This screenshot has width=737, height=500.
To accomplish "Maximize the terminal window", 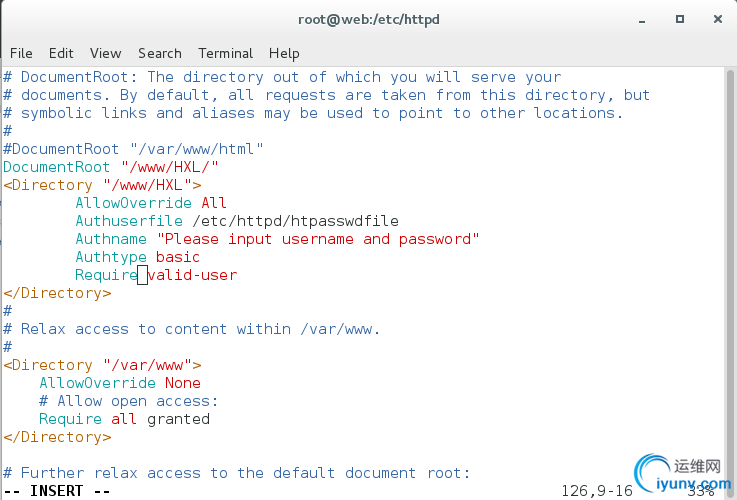I will click(x=680, y=19).
